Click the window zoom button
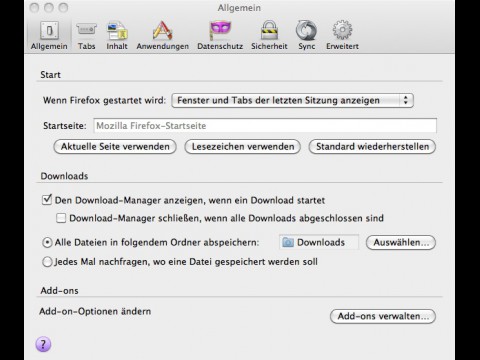This screenshot has width=480, height=360. 63,7
